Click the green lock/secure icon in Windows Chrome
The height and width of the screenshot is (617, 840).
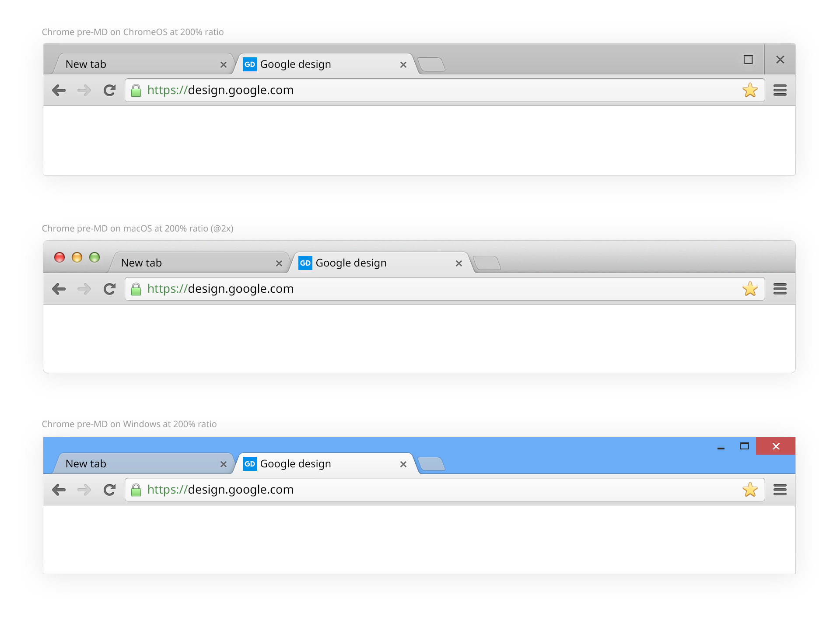coord(137,490)
